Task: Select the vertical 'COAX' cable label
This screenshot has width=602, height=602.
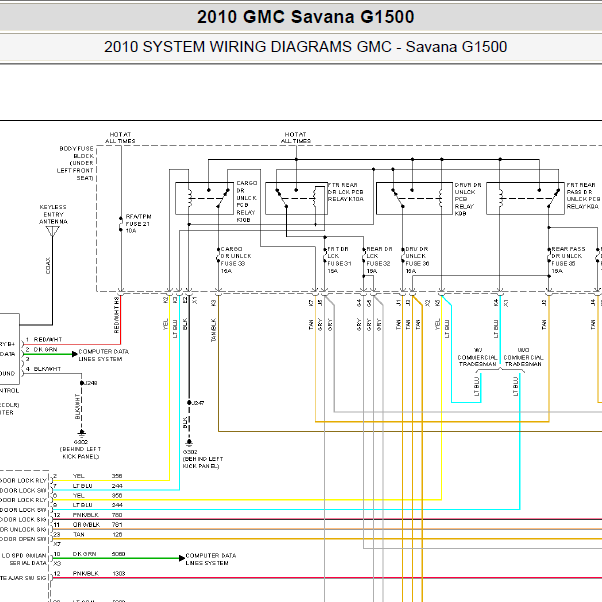Action: click(48, 265)
